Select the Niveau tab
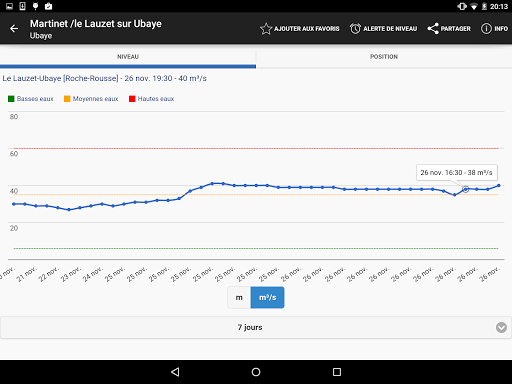The image size is (512, 384). click(128, 57)
